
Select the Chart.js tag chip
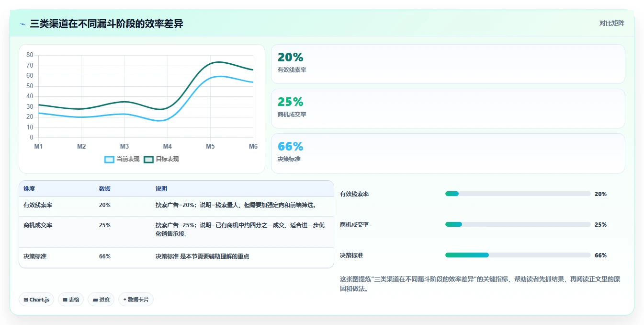(36, 300)
